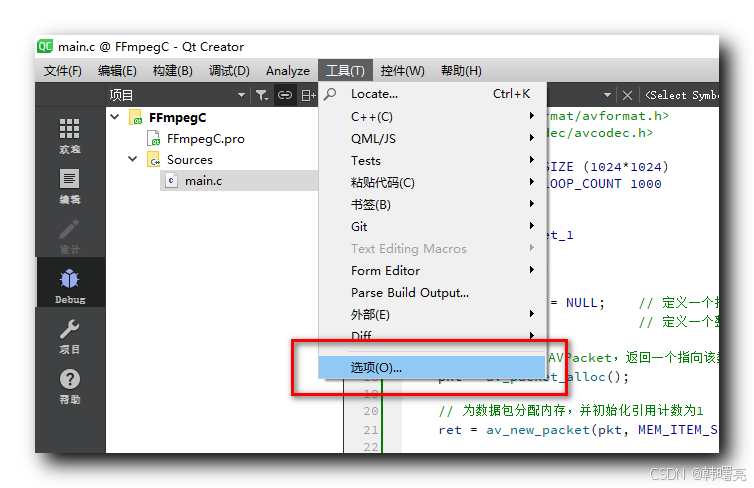Open the 构建(B) menu
The height and width of the screenshot is (488, 754).
point(173,71)
